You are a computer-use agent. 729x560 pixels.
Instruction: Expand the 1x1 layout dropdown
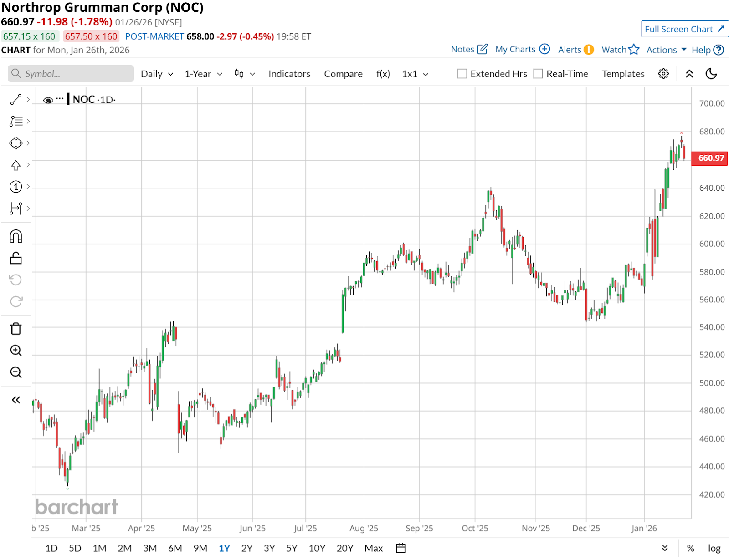[414, 73]
